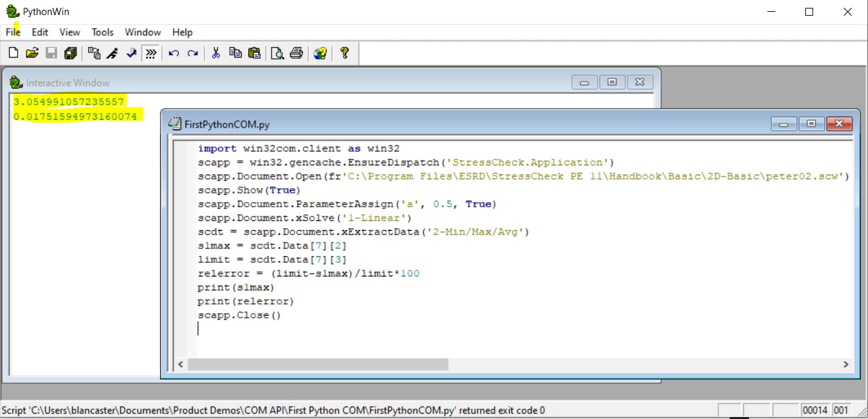Open Print Preview from toolbar
This screenshot has width=868, height=419.
(278, 54)
